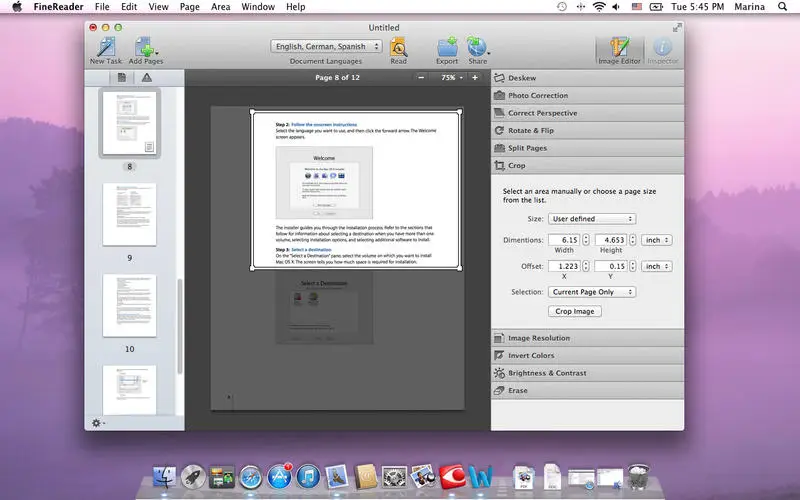Open the Size 'User defined' dropdown

point(592,218)
